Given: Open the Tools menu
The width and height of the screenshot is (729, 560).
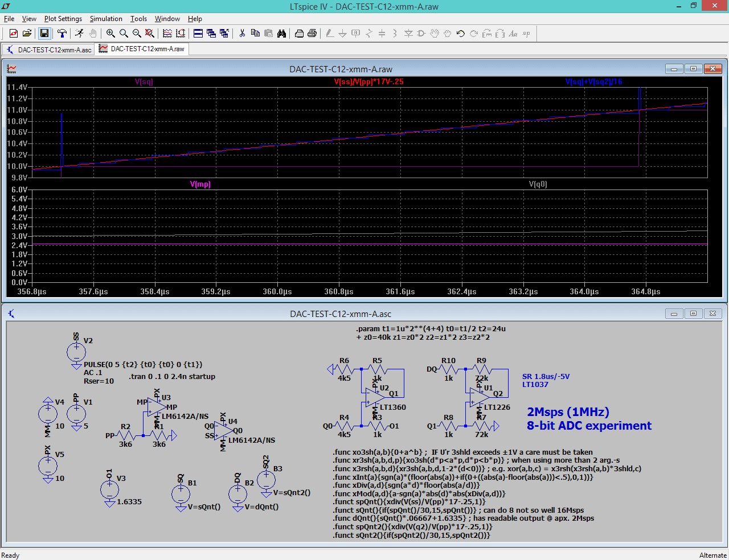Looking at the screenshot, I should click(x=138, y=19).
